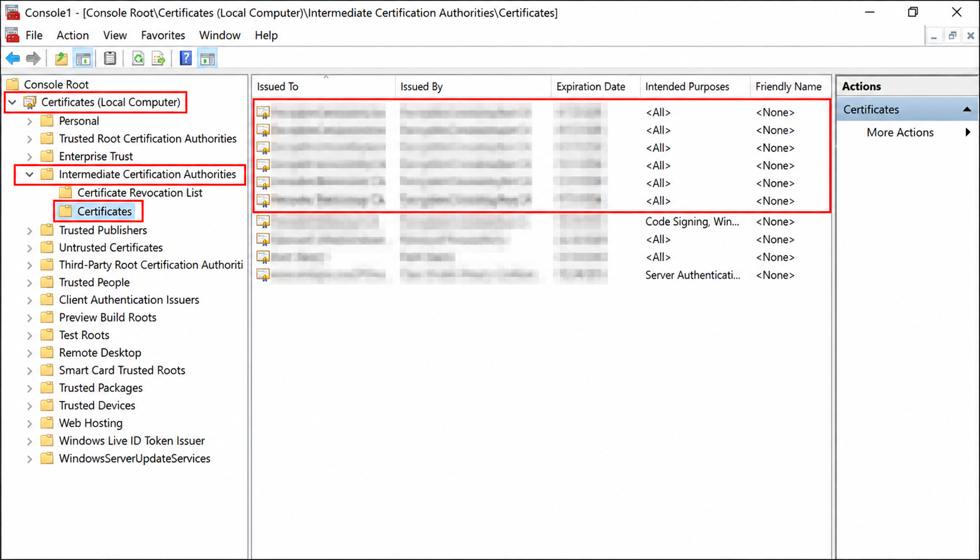Sort by Intended Purposes column header

(x=695, y=87)
